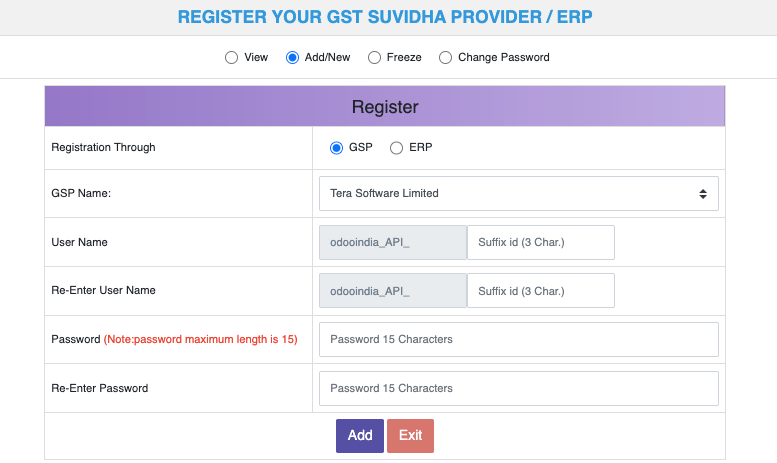Click the Registration Through label
Viewport: 777px width, 463px height.
103,148
